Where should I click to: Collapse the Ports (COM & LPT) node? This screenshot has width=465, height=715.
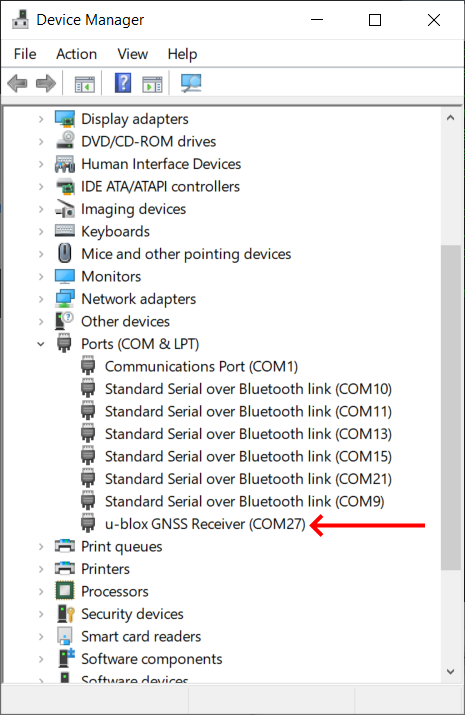41,344
